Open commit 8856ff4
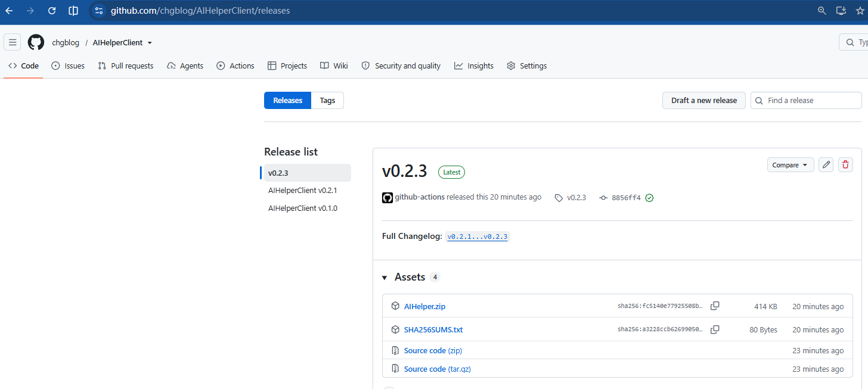The height and width of the screenshot is (389, 868). [x=626, y=198]
